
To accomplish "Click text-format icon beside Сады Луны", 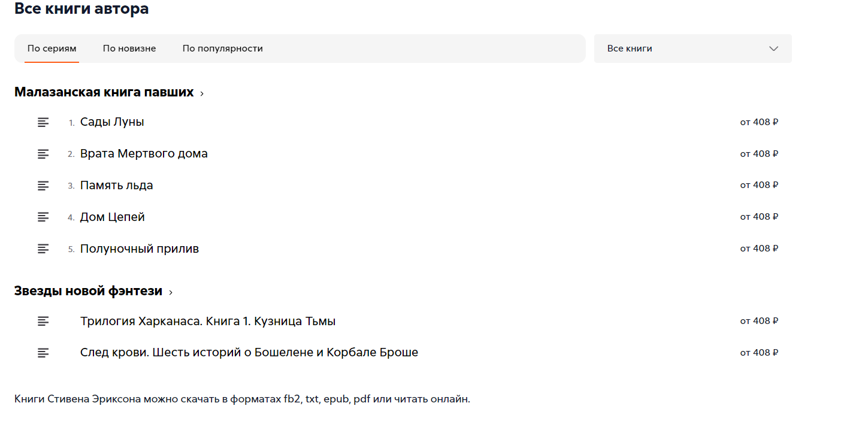I will point(43,122).
